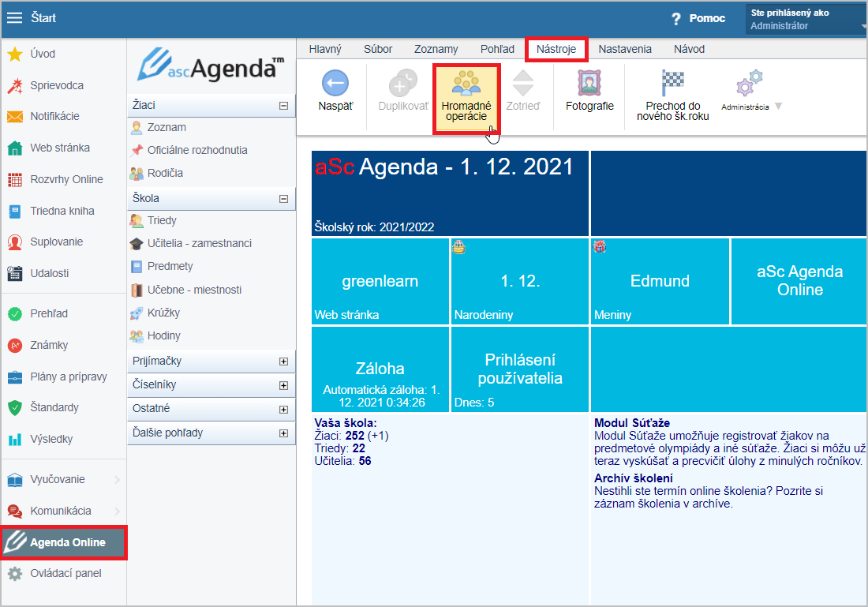
Task: Select Agenda Online in sidebar
Action: coord(64,543)
